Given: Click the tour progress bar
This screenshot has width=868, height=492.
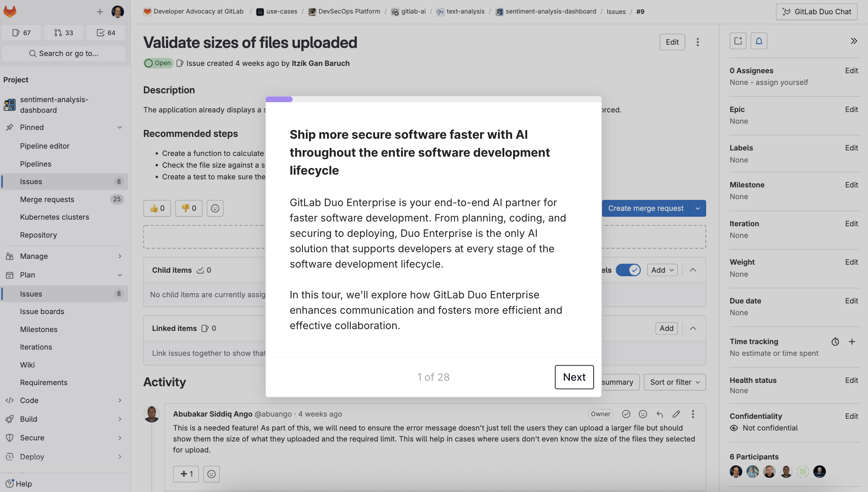Looking at the screenshot, I should (433, 99).
